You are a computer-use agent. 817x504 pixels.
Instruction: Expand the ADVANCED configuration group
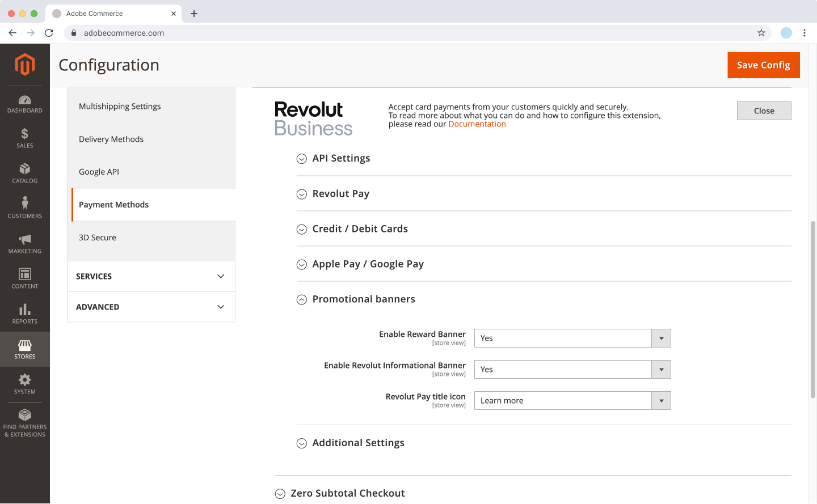coord(151,307)
